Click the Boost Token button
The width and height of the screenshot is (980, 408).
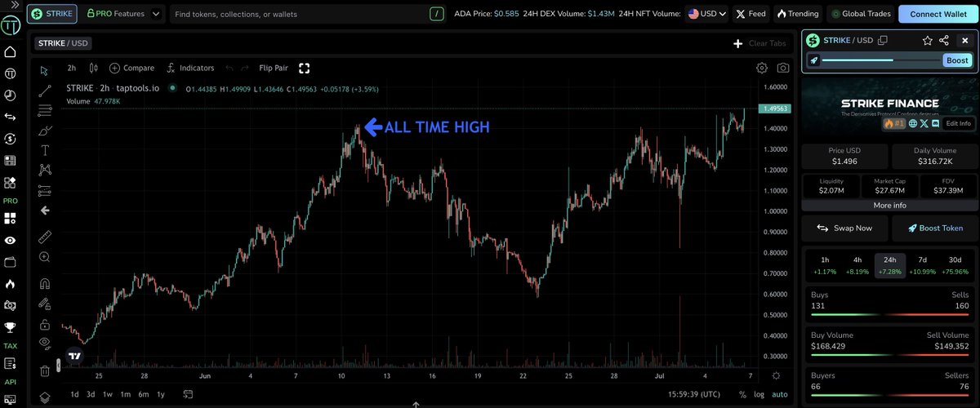click(x=933, y=228)
